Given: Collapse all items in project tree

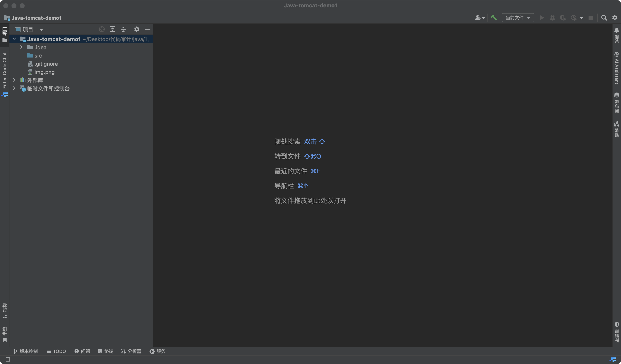Looking at the screenshot, I should 123,29.
